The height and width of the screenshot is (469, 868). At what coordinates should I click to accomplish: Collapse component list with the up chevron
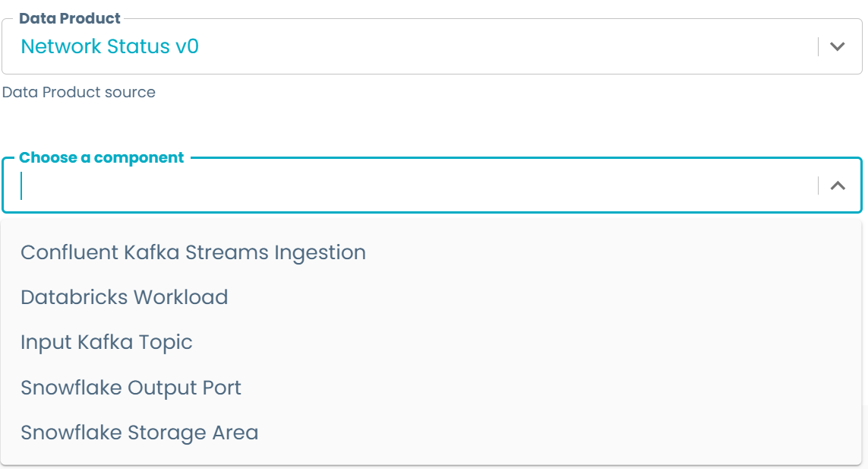838,185
